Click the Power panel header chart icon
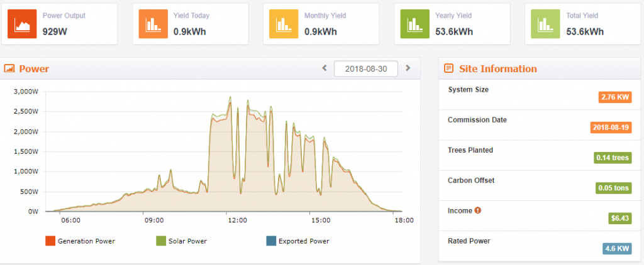 pos(9,68)
